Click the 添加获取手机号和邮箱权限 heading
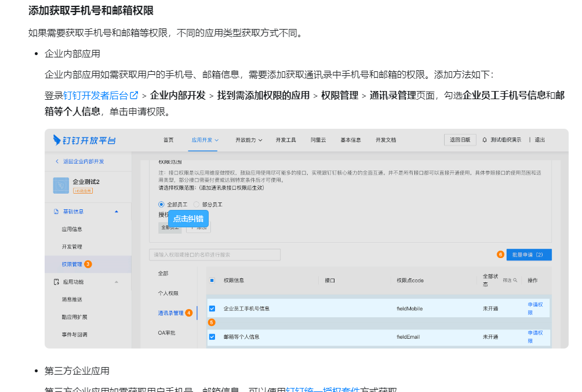 (x=91, y=10)
